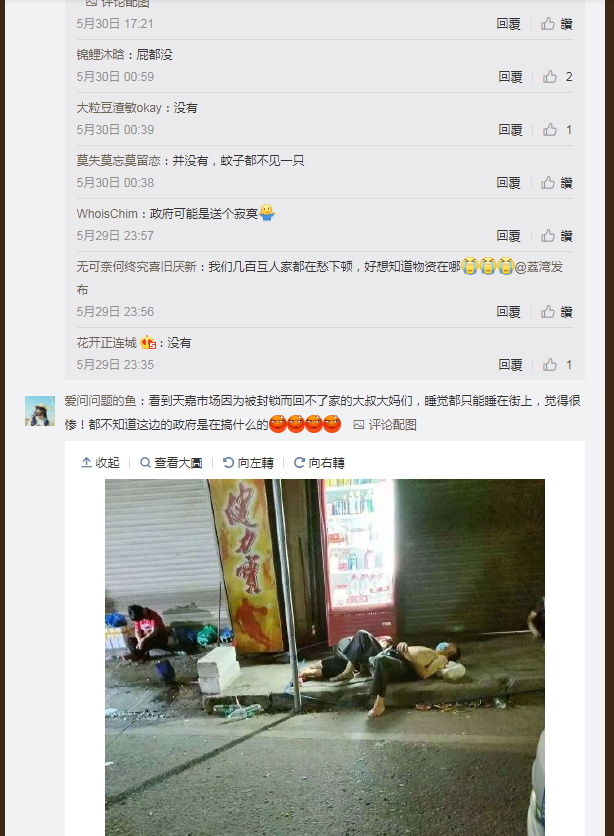Like the comment by 莫失莫忘莫留恋
This screenshot has width=614, height=836.
556,183
